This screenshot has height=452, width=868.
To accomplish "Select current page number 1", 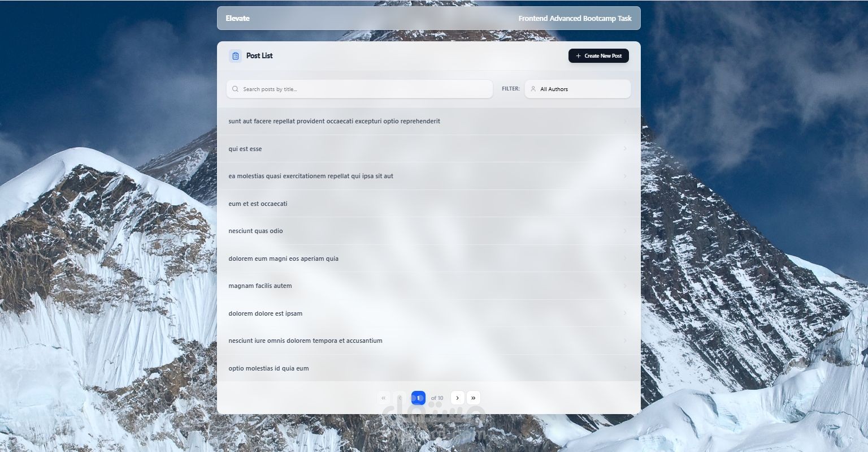I will point(418,398).
